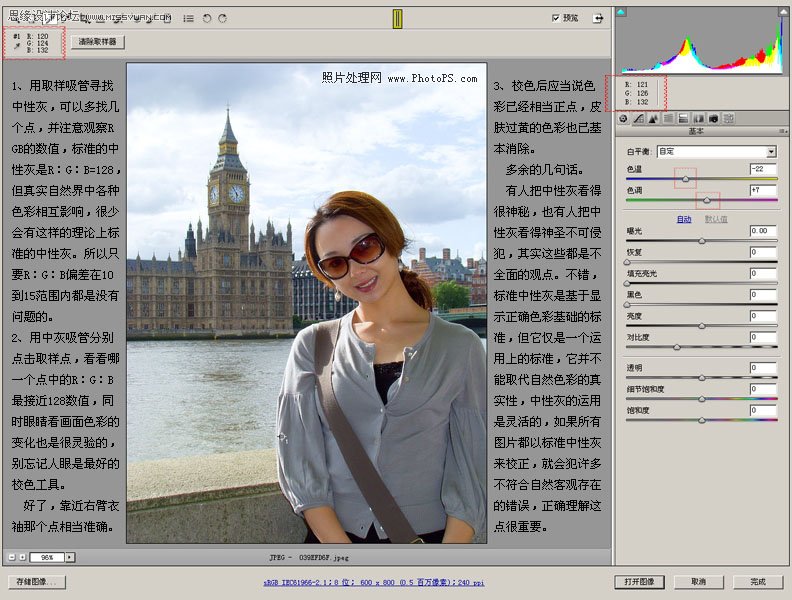Click the histogram graph
This screenshot has height=600, width=792.
click(703, 41)
